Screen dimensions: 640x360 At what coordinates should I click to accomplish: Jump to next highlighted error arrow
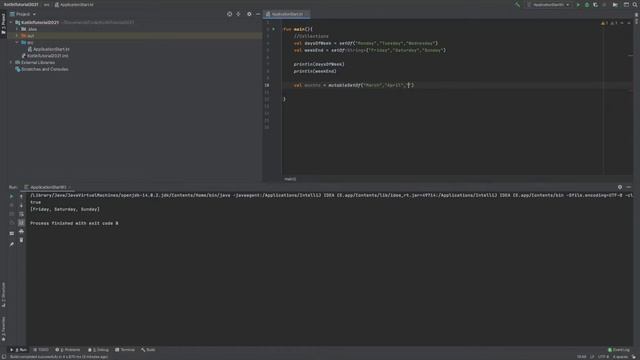click(x=629, y=23)
